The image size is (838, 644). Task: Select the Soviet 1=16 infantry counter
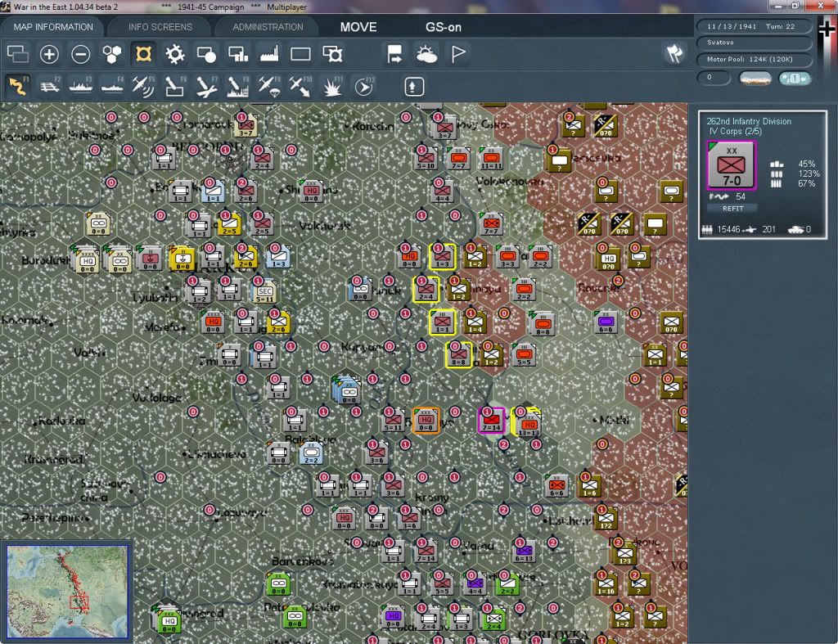tap(606, 585)
